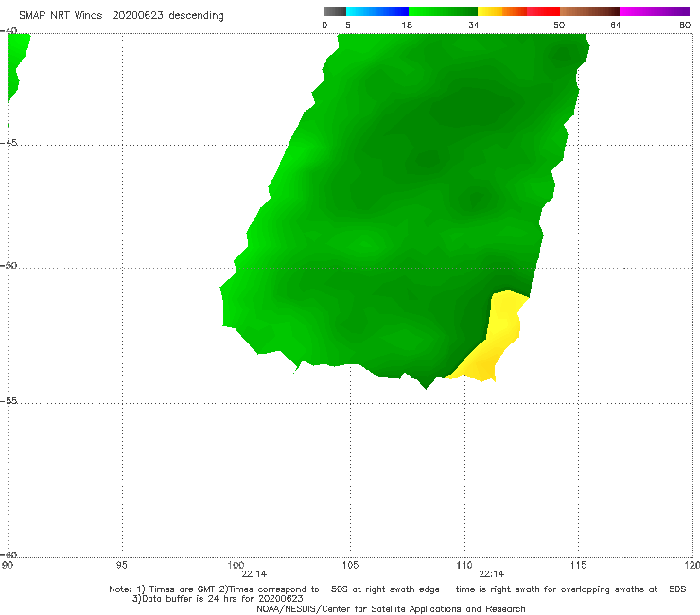Screen dimensions: 700x615
Task: Click the title 'SMAP NRT Winds 20200623 descending'
Action: [x=121, y=16]
